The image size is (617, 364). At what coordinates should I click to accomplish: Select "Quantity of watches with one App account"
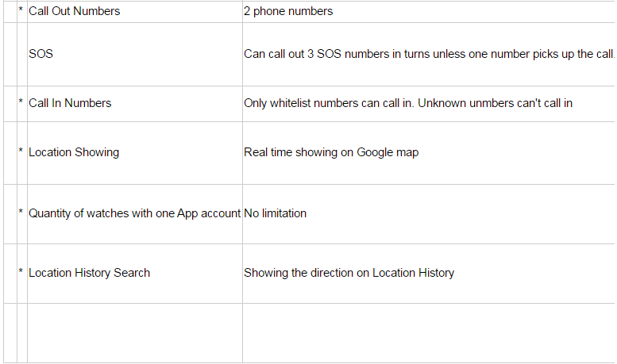(134, 213)
